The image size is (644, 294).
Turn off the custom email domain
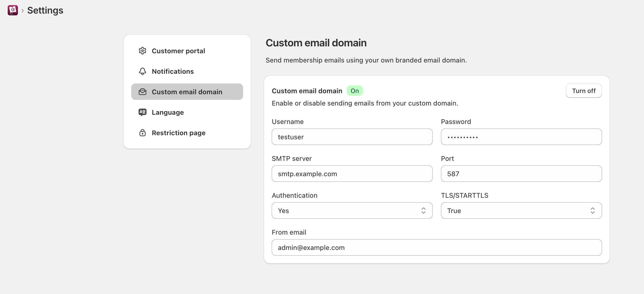tap(583, 91)
